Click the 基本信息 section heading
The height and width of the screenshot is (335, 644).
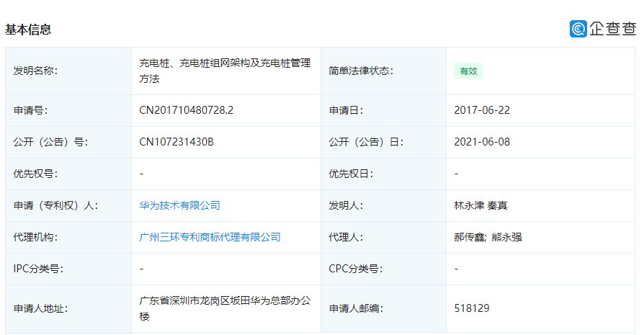pos(28,30)
